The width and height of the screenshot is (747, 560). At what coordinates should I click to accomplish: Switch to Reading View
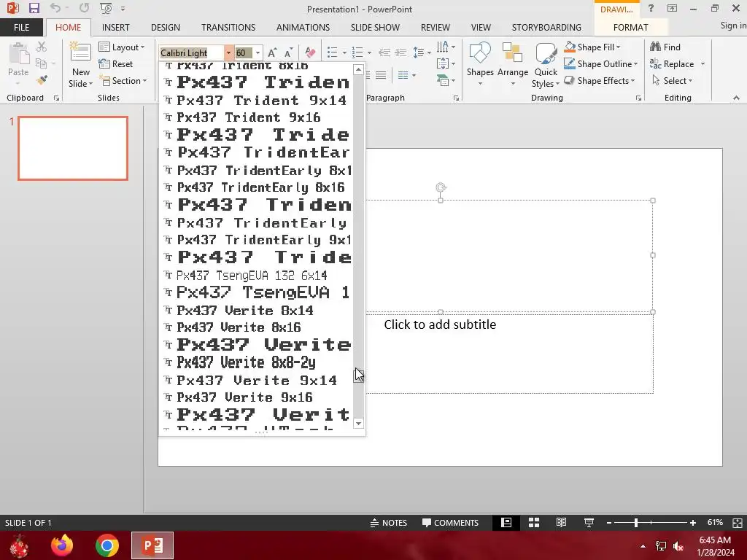pos(561,522)
